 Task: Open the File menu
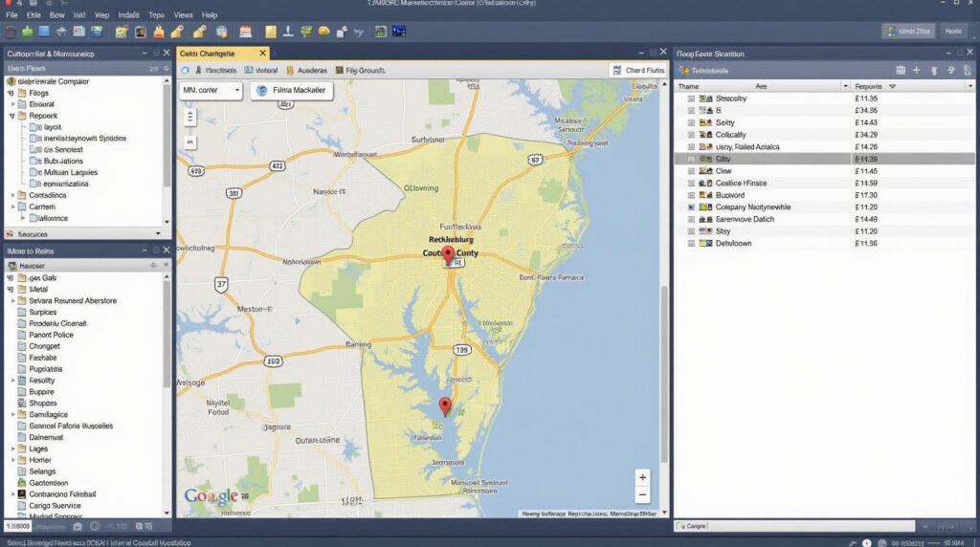coord(11,15)
